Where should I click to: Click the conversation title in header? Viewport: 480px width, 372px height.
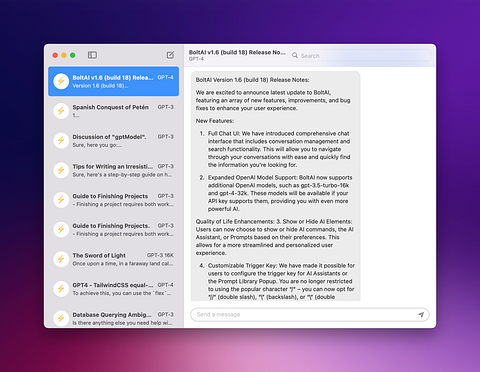pos(237,52)
